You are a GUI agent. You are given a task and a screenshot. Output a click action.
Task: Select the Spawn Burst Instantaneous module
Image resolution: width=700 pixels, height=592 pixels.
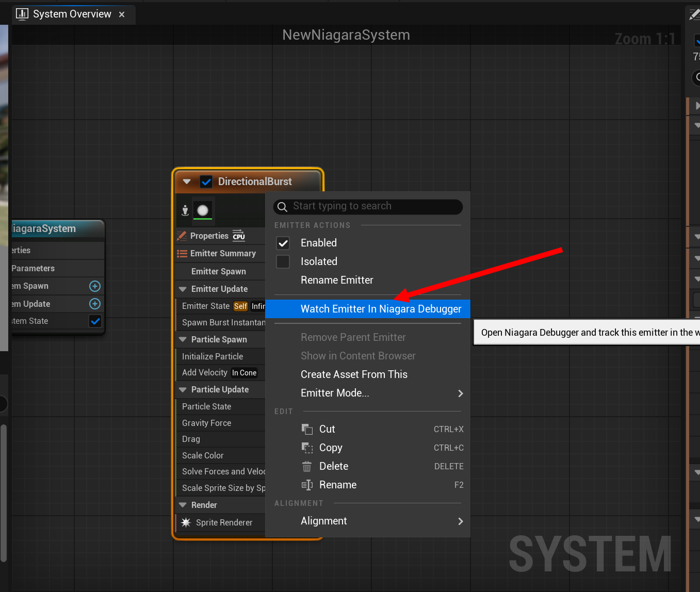click(220, 322)
